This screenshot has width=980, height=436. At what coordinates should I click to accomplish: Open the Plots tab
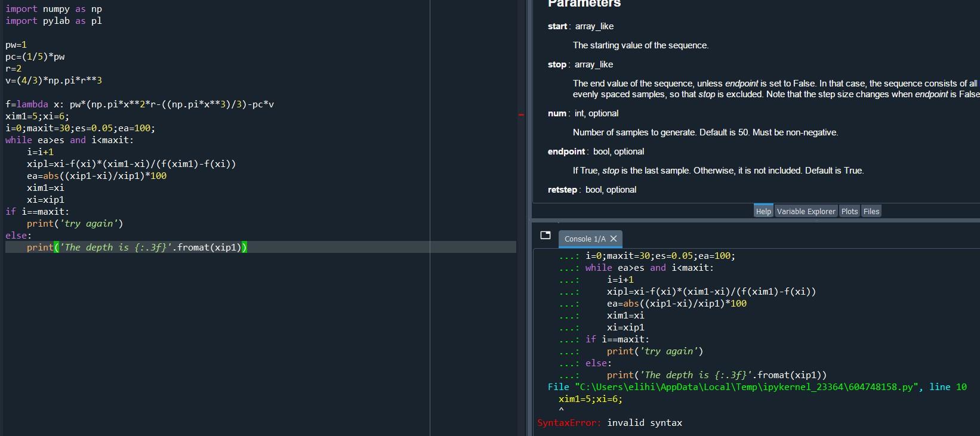point(849,211)
